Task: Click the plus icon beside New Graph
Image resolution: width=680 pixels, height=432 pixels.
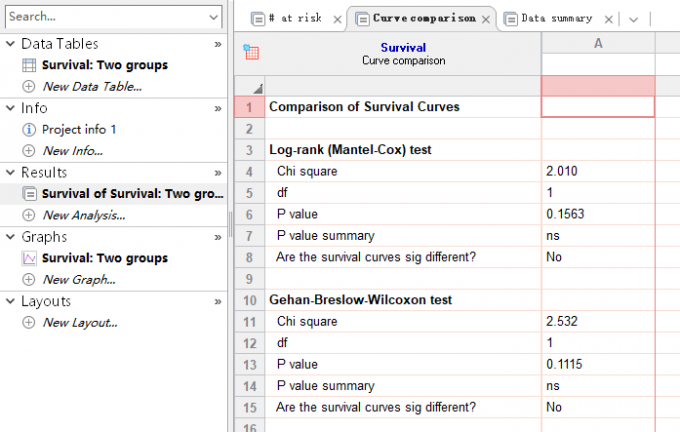Action: pos(29,279)
